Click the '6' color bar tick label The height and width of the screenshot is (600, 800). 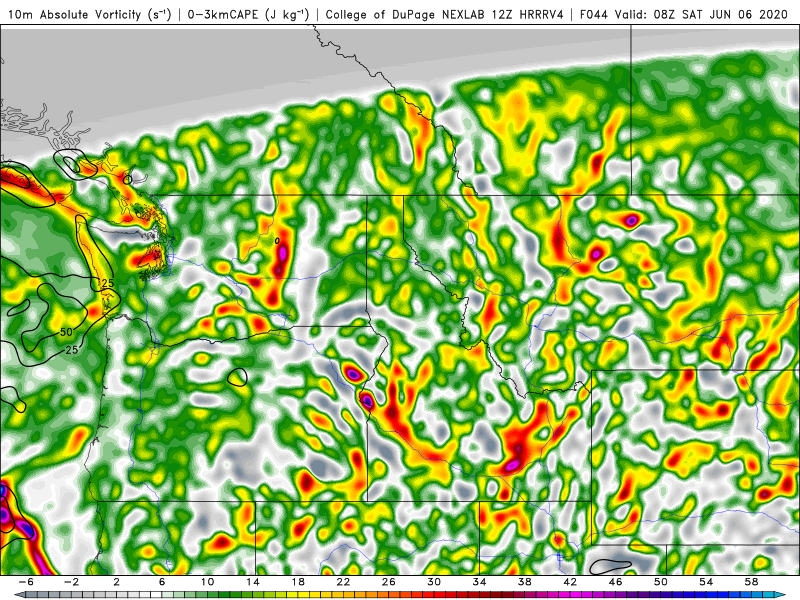(x=162, y=582)
